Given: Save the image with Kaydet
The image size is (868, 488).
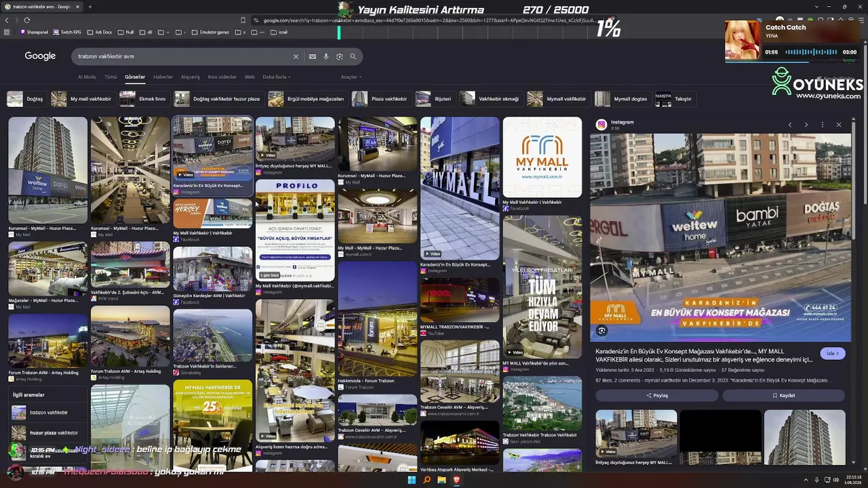Looking at the screenshot, I should 783,395.
